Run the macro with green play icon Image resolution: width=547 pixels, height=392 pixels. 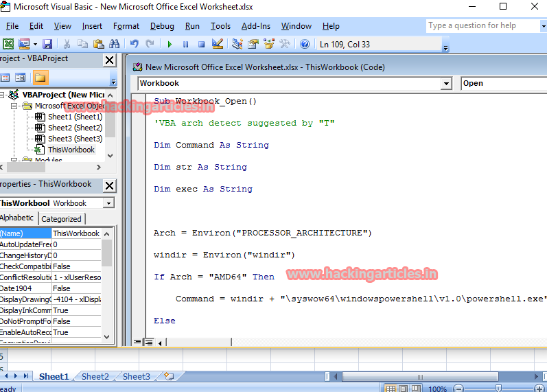170,45
